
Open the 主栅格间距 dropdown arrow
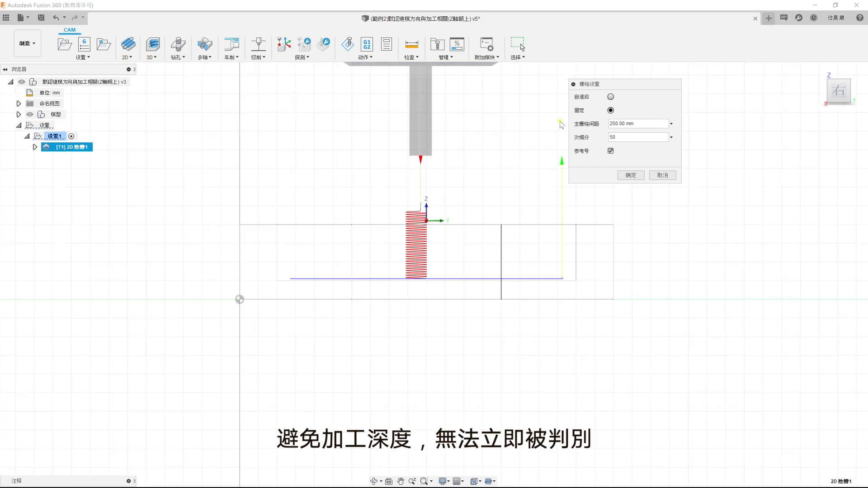671,124
